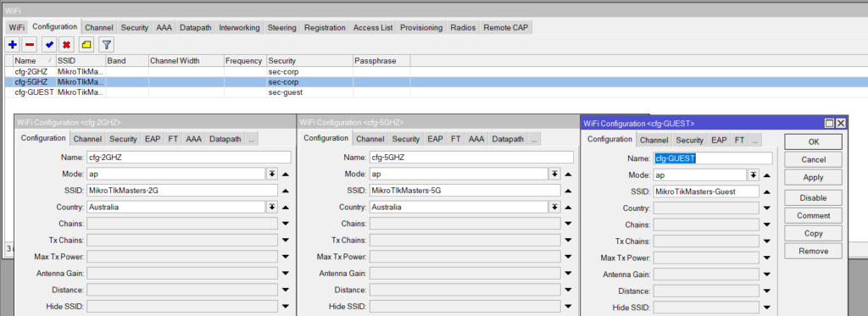
Task: Expand the Country field in the cfg-GUEST window
Action: [766, 208]
